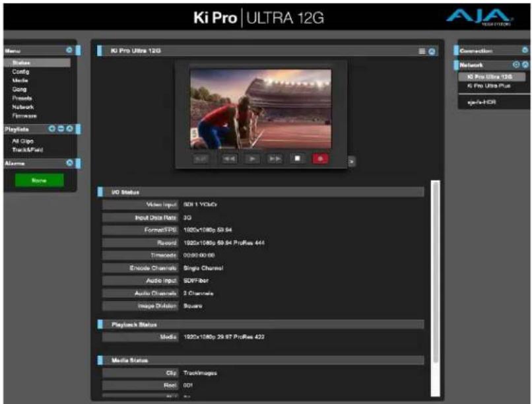The height and width of the screenshot is (404, 532).
Task: Click the Connection panel header
Action: coord(492,51)
